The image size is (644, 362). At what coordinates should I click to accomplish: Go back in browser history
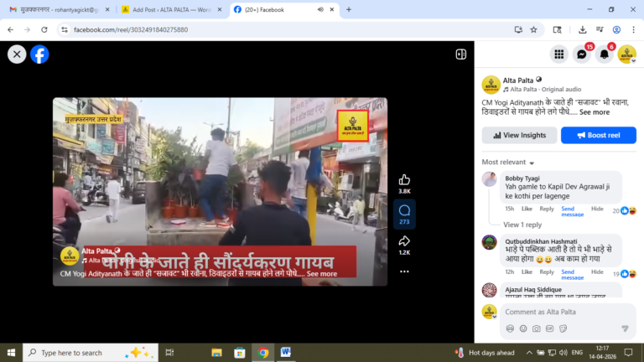click(x=10, y=29)
